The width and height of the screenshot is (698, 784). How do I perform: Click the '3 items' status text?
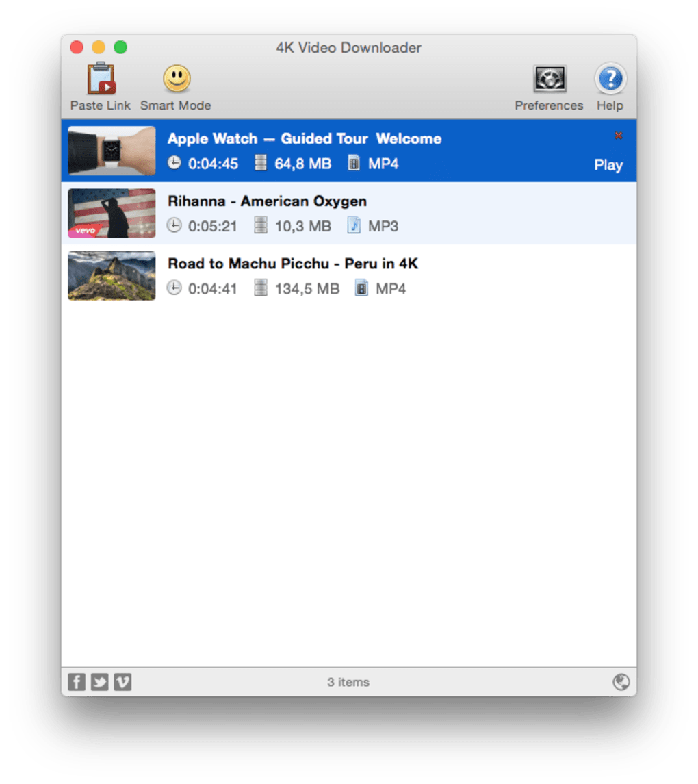[348, 682]
